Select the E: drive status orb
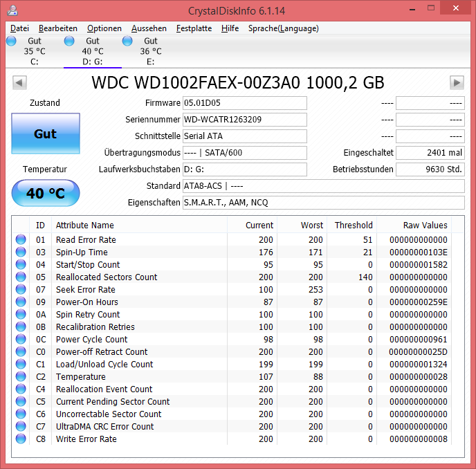This screenshot has width=476, height=469. coord(127,41)
